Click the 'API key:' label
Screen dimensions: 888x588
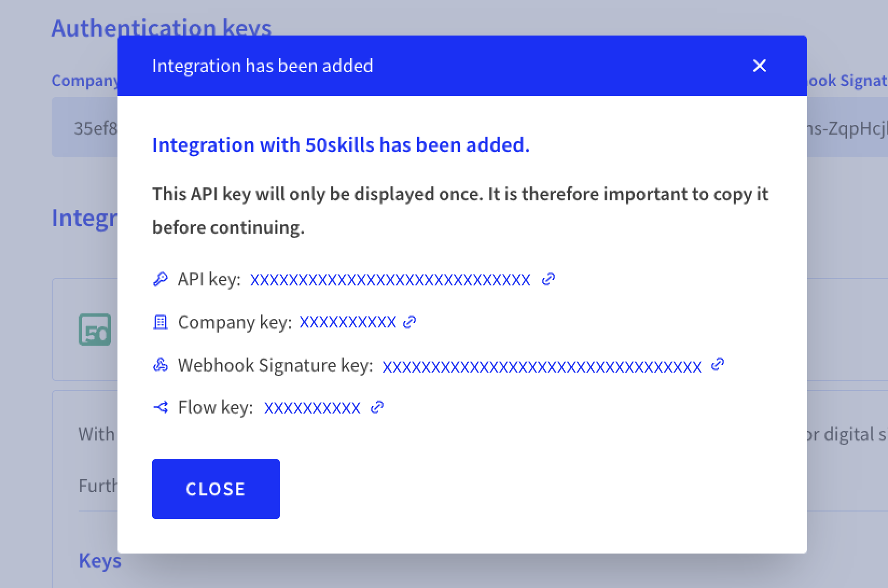209,279
